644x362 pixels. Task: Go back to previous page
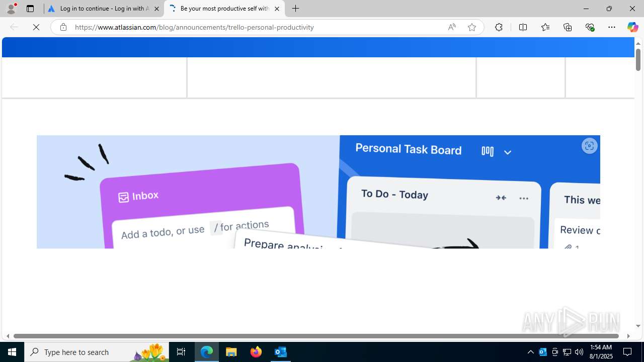(14, 27)
